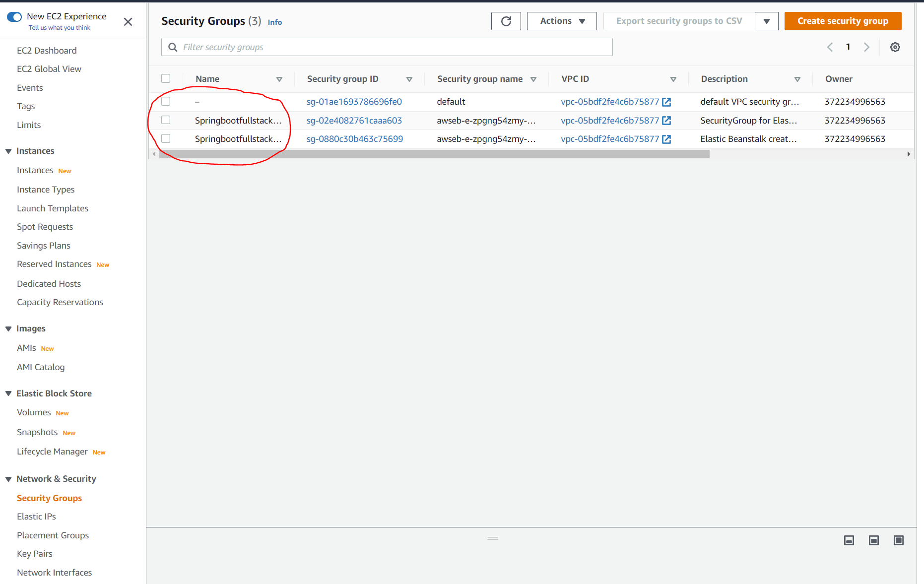Open Volumes in sidebar
The height and width of the screenshot is (584, 924).
[x=34, y=412]
